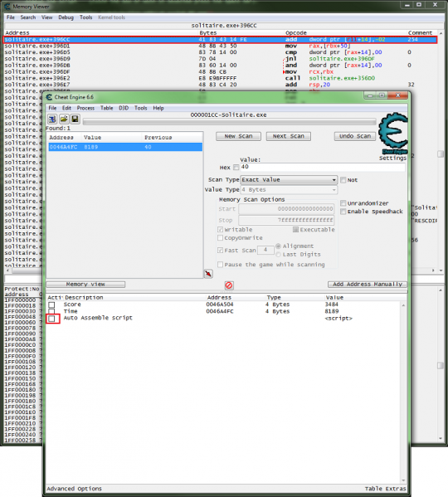The width and height of the screenshot is (448, 497).
Task: Enable the Auto Assemble script checkbox
Action: (52, 319)
